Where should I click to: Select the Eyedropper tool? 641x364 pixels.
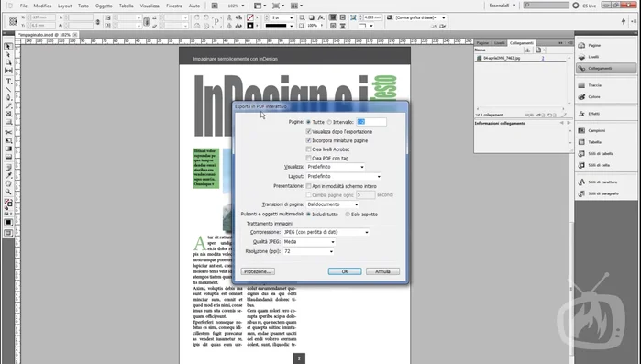point(8,176)
